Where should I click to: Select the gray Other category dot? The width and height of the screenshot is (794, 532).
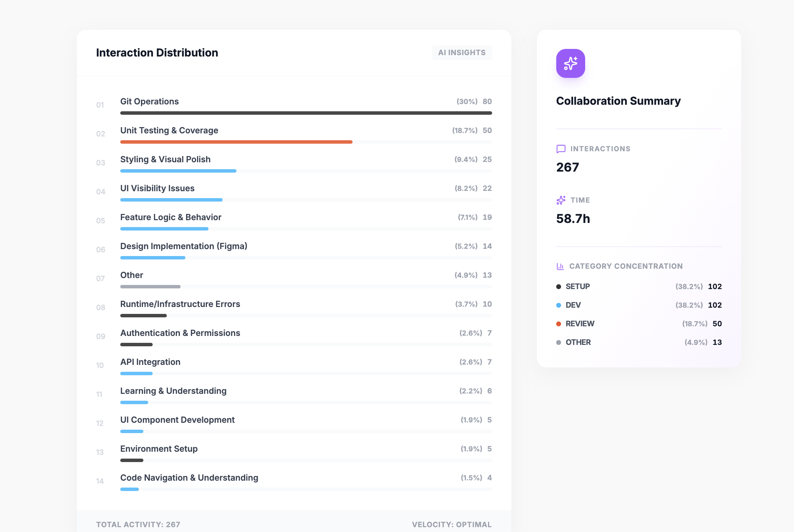pyautogui.click(x=559, y=342)
